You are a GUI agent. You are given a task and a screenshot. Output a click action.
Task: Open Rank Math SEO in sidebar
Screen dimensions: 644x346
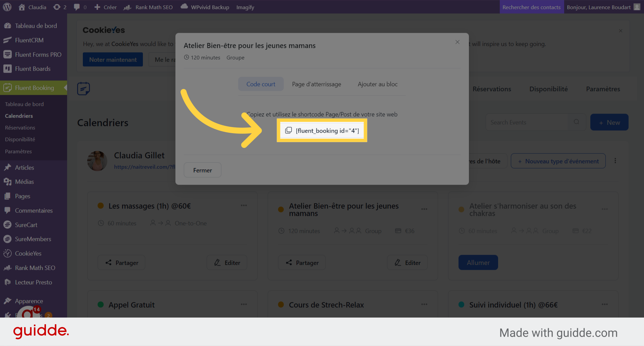click(x=34, y=268)
